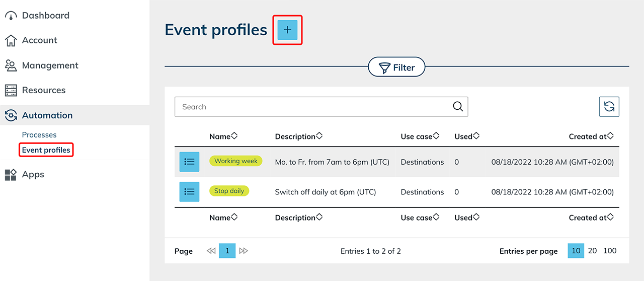Image resolution: width=644 pixels, height=281 pixels.
Task: Expand Management section in sidebar
Action: [50, 65]
